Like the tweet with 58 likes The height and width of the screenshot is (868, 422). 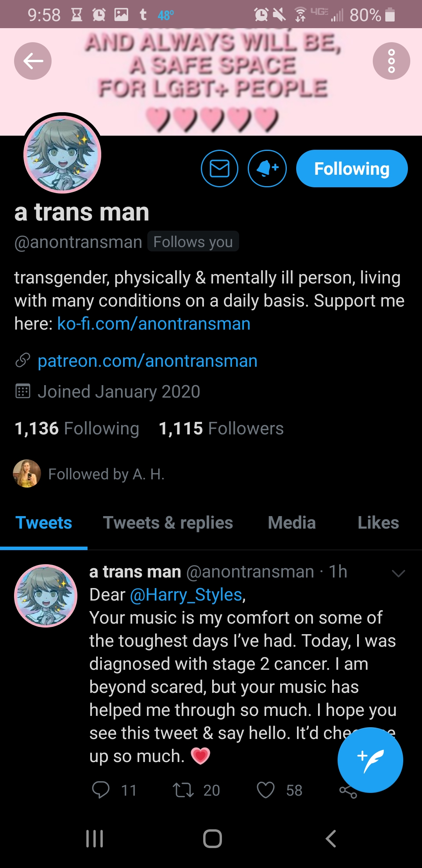click(266, 790)
